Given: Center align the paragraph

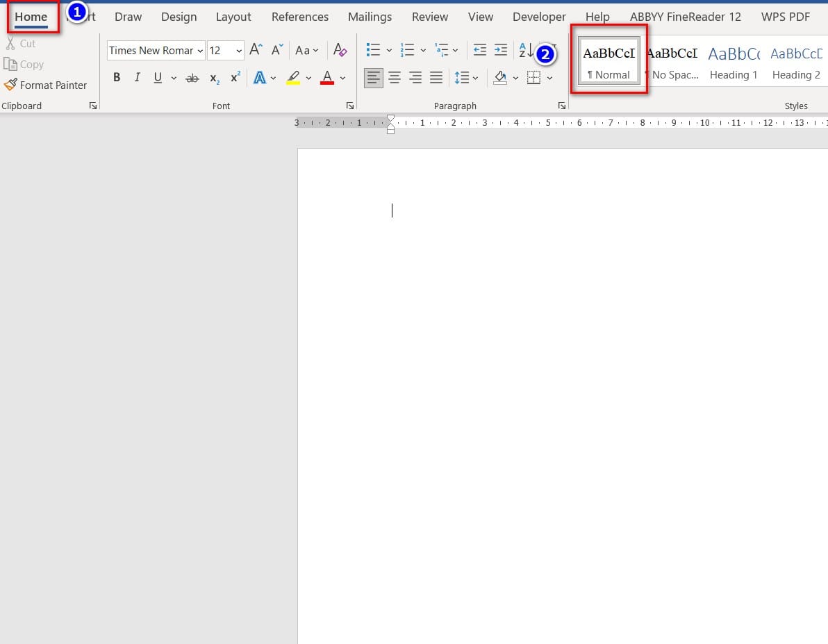Looking at the screenshot, I should tap(395, 78).
